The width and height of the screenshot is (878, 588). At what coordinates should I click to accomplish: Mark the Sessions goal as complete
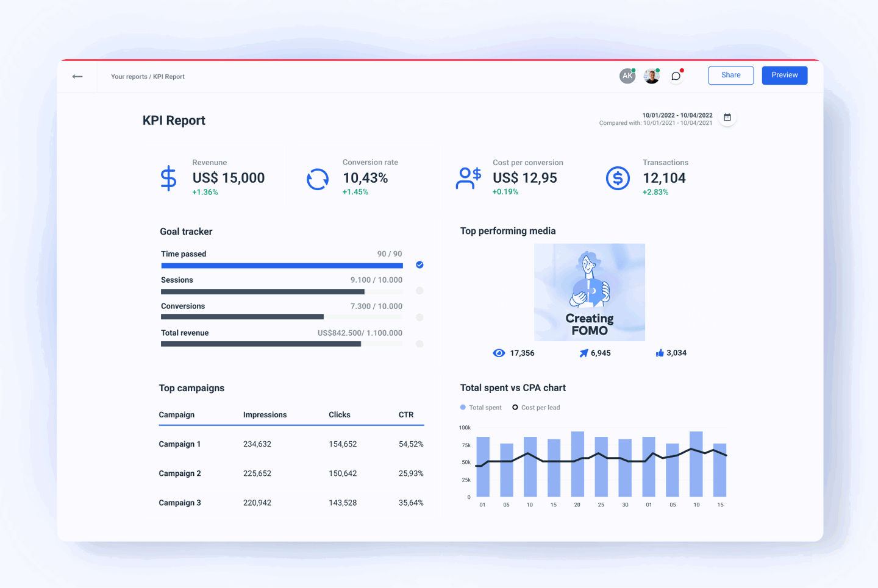[x=419, y=291]
